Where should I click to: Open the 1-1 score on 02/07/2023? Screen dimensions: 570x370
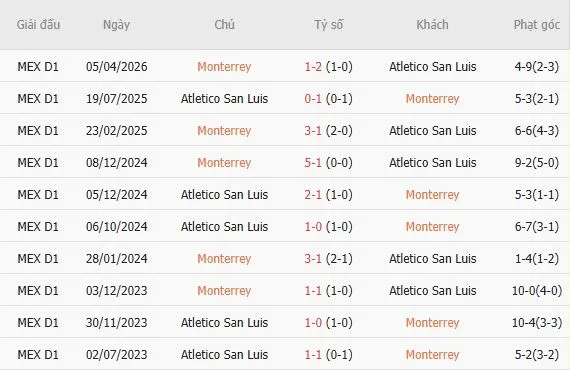[x=313, y=355]
